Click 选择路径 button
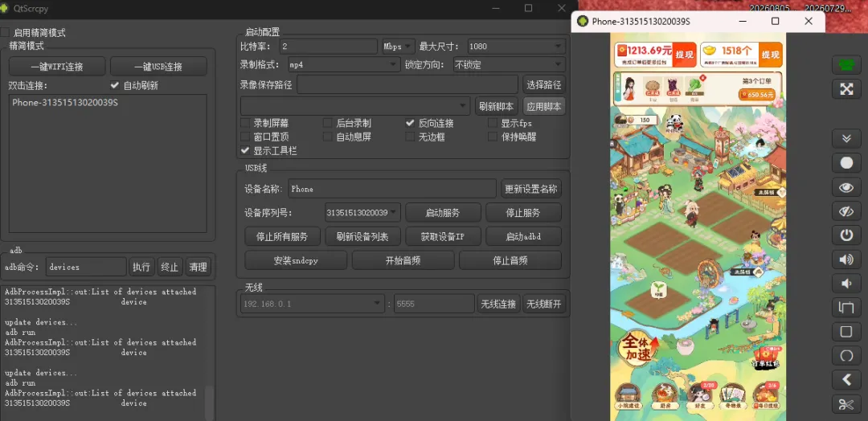 tap(544, 84)
